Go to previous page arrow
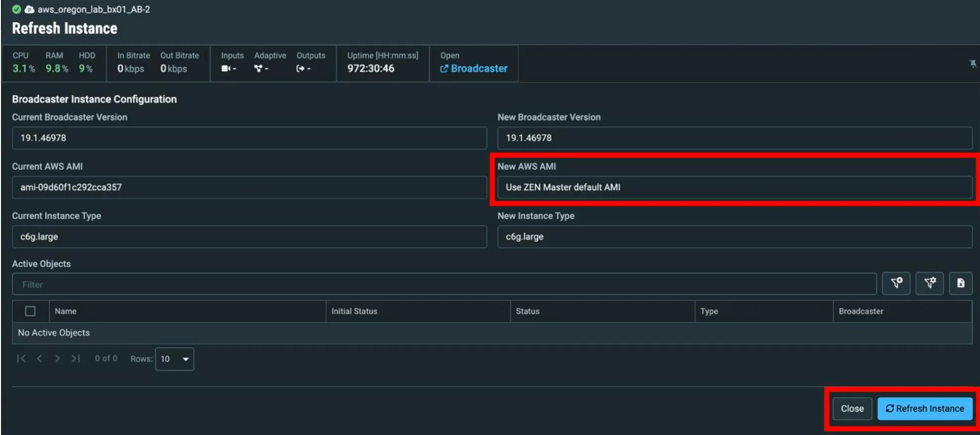Image resolution: width=980 pixels, height=435 pixels. [x=39, y=359]
